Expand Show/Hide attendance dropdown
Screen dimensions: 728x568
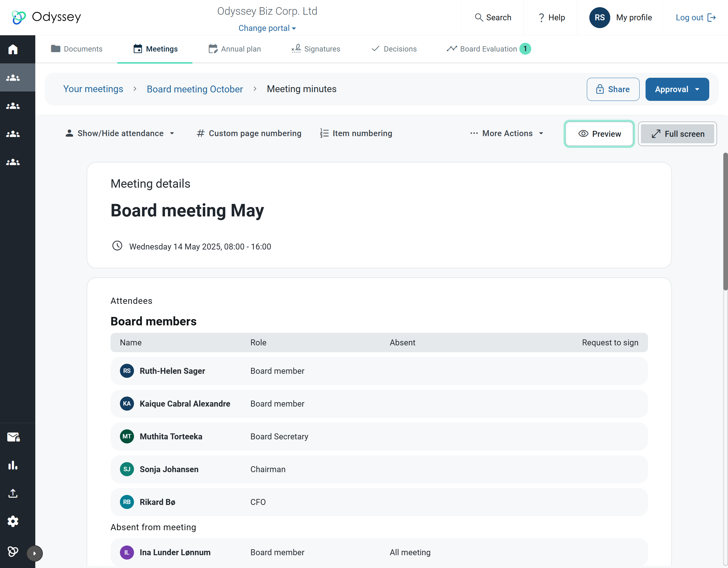click(120, 133)
